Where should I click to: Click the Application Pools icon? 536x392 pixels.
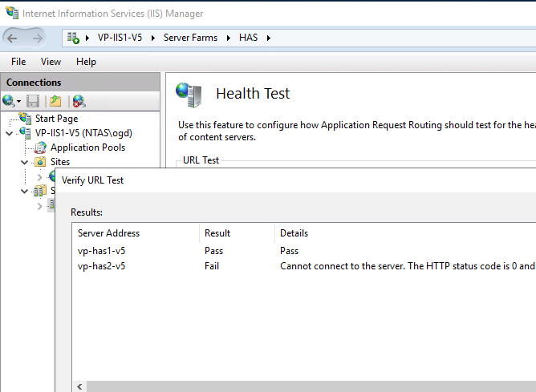pyautogui.click(x=40, y=148)
